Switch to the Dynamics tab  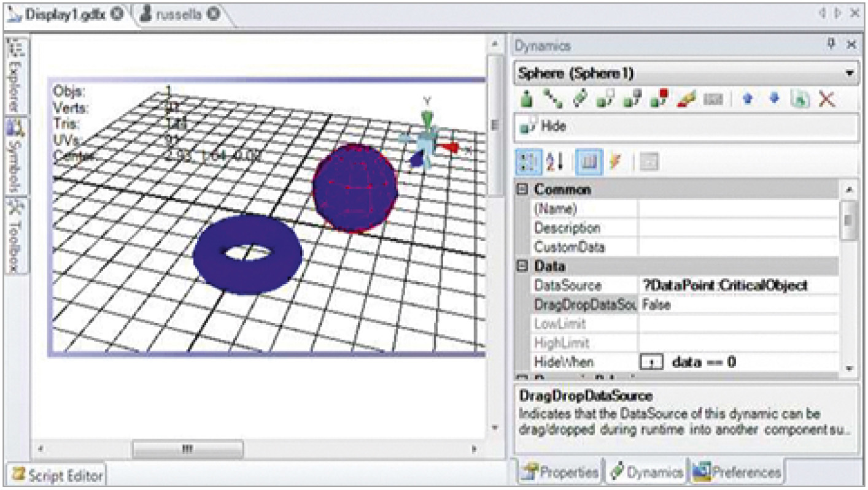[x=645, y=472]
